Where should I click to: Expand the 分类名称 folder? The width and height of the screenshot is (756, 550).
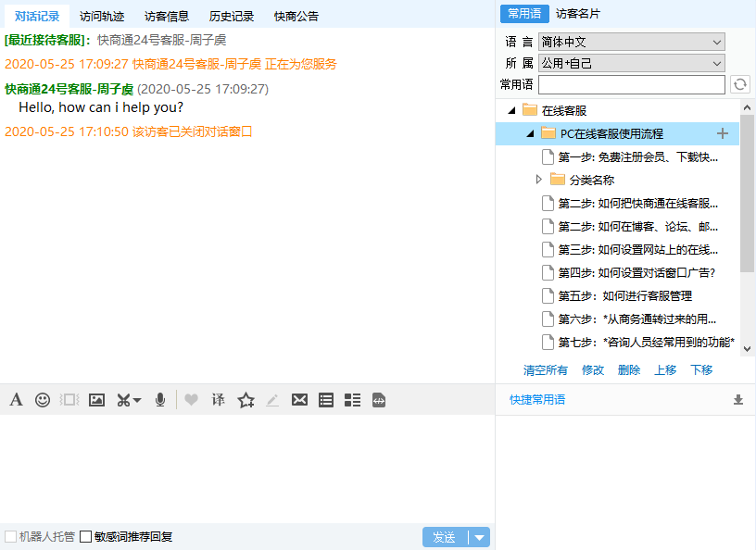point(539,180)
